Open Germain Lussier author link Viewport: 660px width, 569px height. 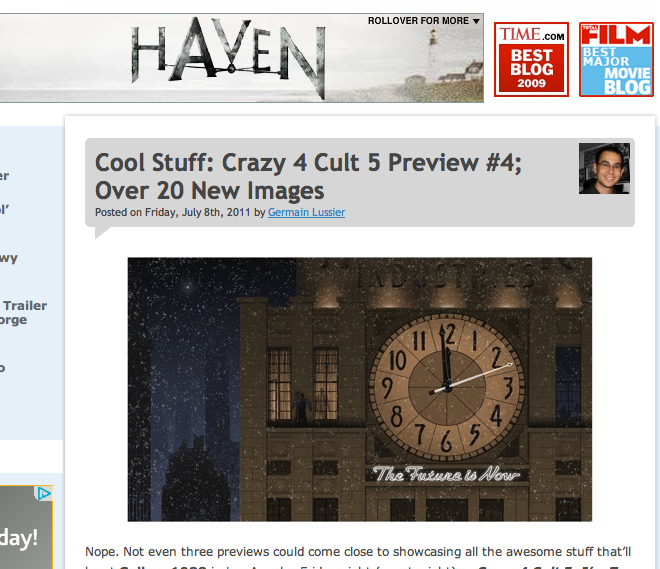coord(306,212)
